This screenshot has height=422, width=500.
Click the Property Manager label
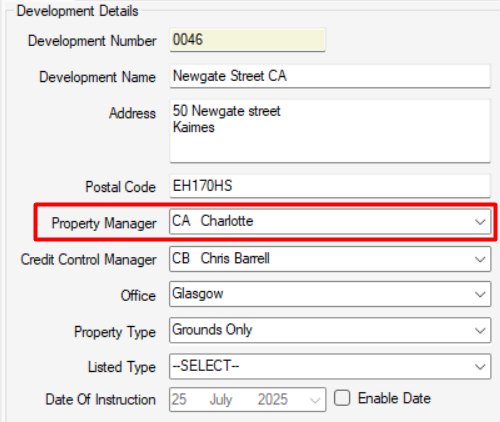click(104, 223)
